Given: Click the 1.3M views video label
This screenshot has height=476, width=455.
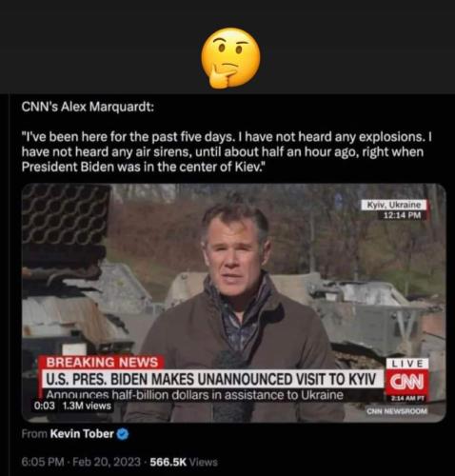Looking at the screenshot, I should pyautogui.click(x=87, y=406).
